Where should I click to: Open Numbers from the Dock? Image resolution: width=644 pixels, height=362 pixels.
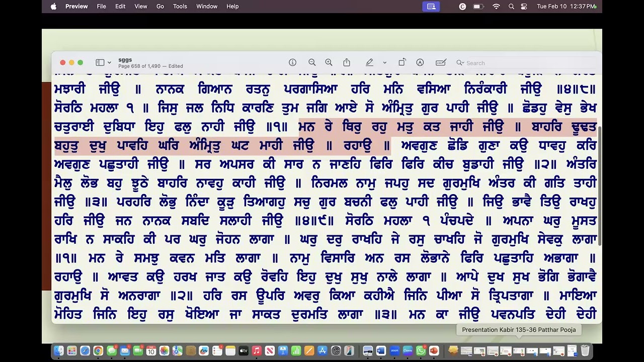tap(296, 350)
